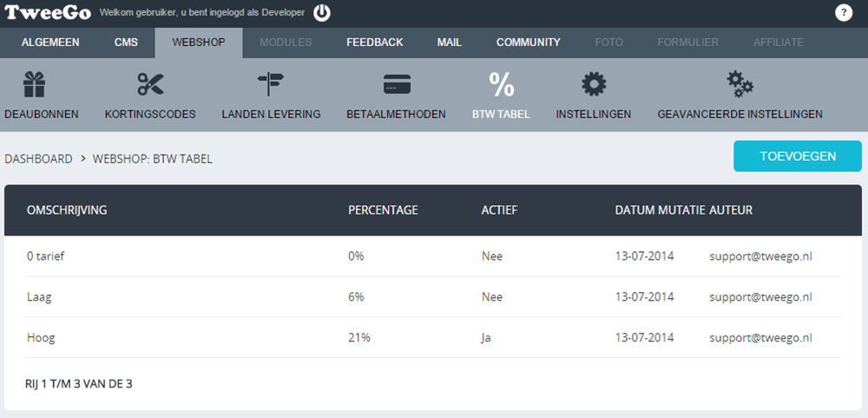The image size is (868, 418).
Task: Select the BTW Tabel percent icon
Action: pos(501,84)
